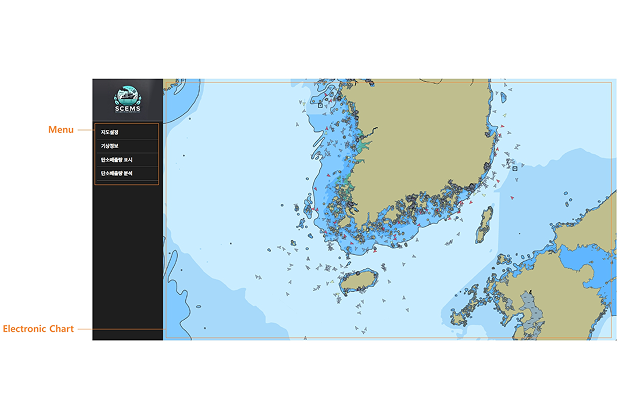Click the SCEMS text under the logo

(127, 109)
